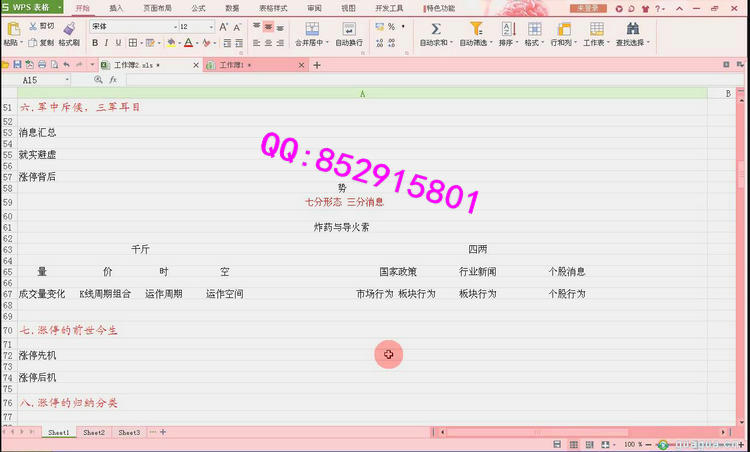Click the 未登录 login button
Screen dimensions: 750x452
tap(587, 8)
